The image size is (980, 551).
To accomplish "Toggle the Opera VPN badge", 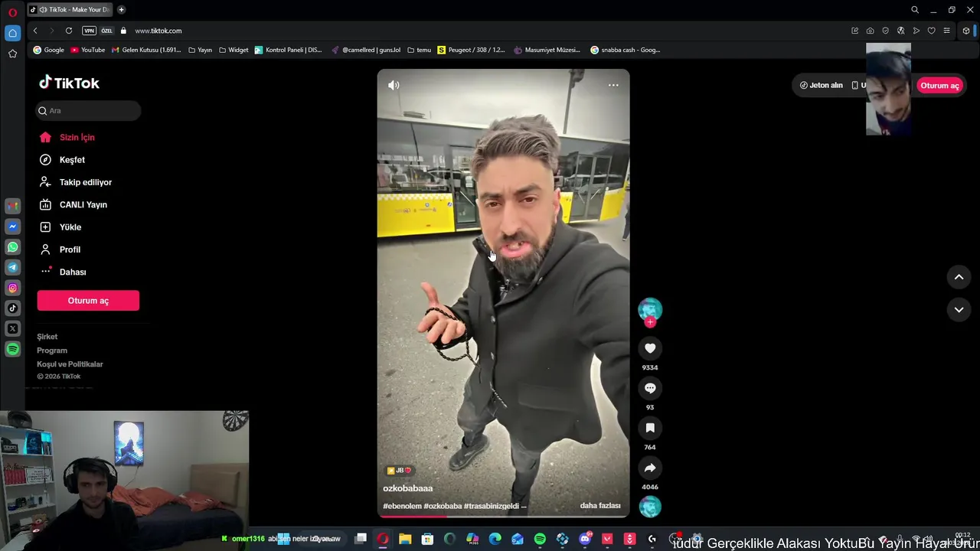I will click(x=89, y=31).
